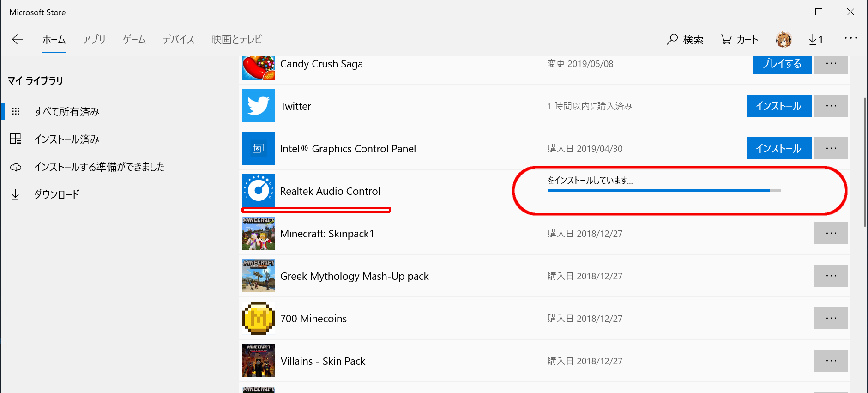The image size is (868, 393).
Task: Go back with the arrow icon
Action: coord(18,40)
